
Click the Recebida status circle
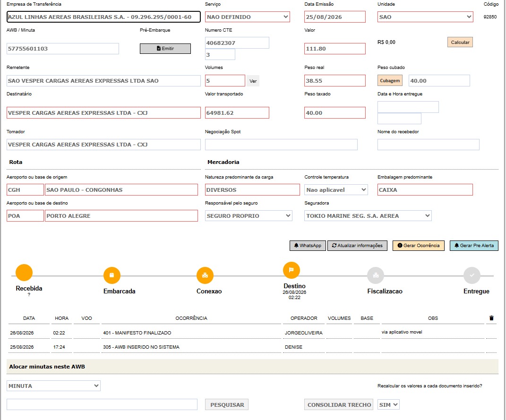[x=24, y=273]
